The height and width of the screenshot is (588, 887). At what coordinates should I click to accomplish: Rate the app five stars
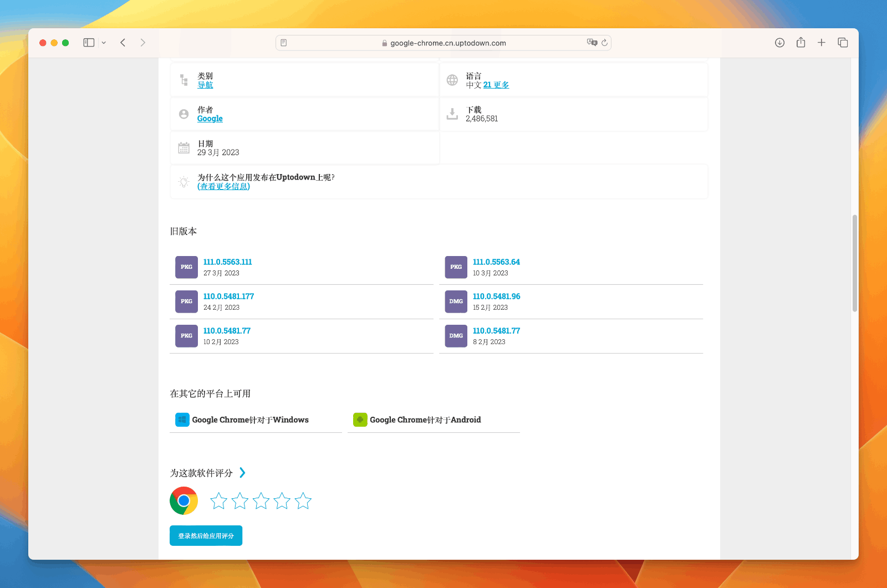click(303, 501)
